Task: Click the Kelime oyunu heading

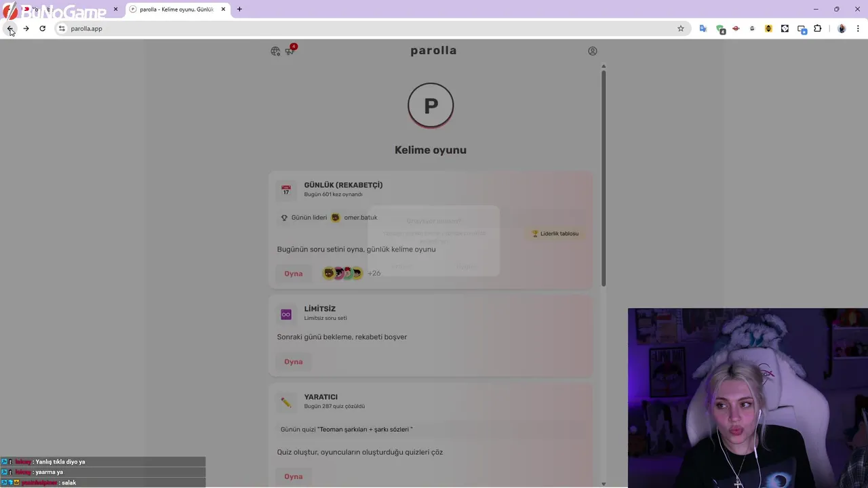Action: (431, 150)
